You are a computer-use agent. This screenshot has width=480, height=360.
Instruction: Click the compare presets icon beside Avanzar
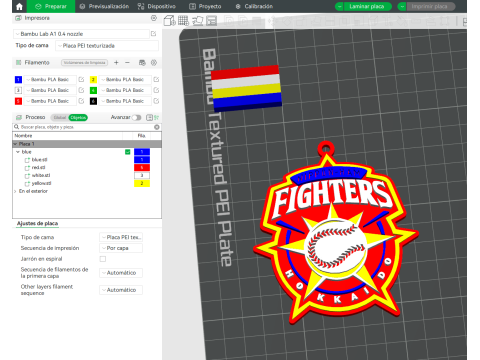tap(149, 117)
